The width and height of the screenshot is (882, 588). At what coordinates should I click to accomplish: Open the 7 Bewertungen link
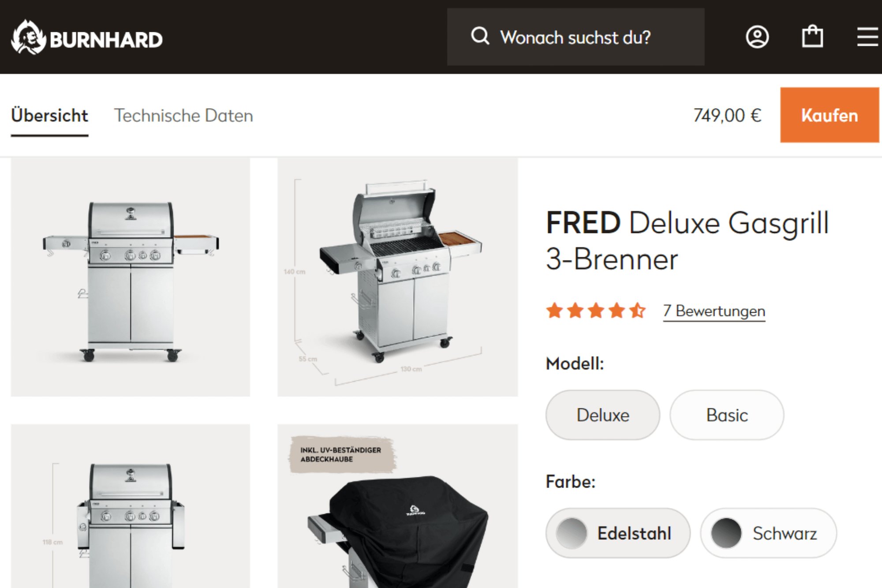(x=714, y=311)
